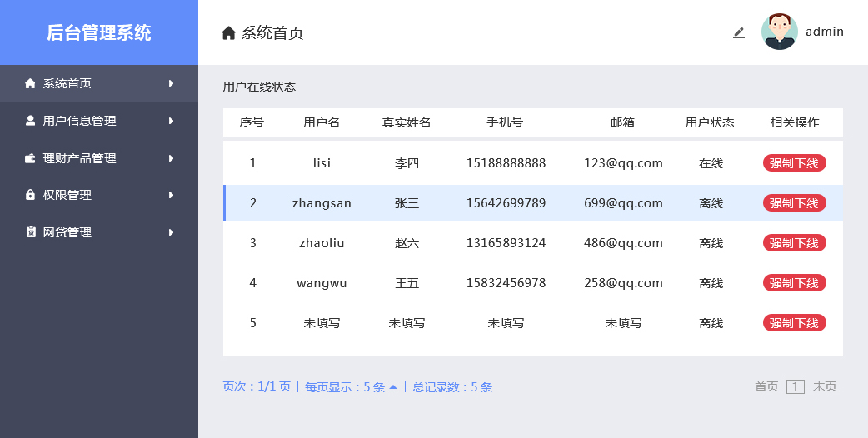Go to 末页 last page link
868x438 pixels.
coord(825,386)
